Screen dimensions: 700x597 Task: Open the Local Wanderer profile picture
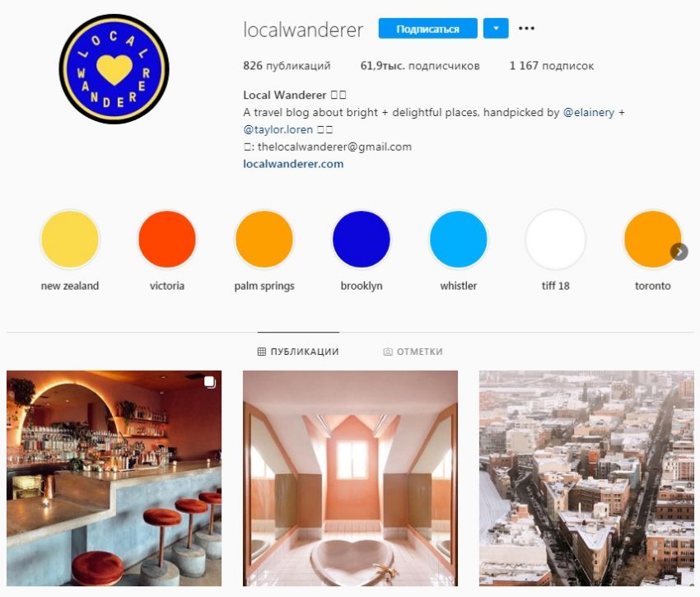[114, 69]
